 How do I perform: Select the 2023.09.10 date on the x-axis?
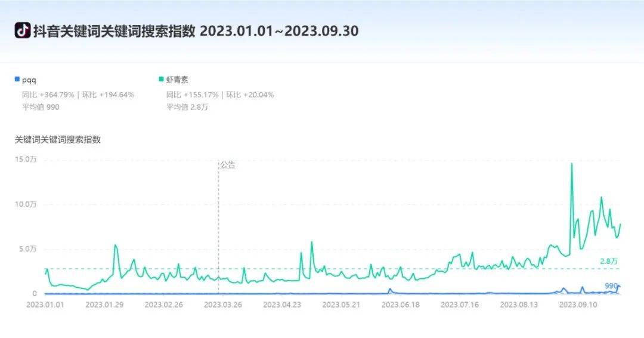click(x=578, y=304)
